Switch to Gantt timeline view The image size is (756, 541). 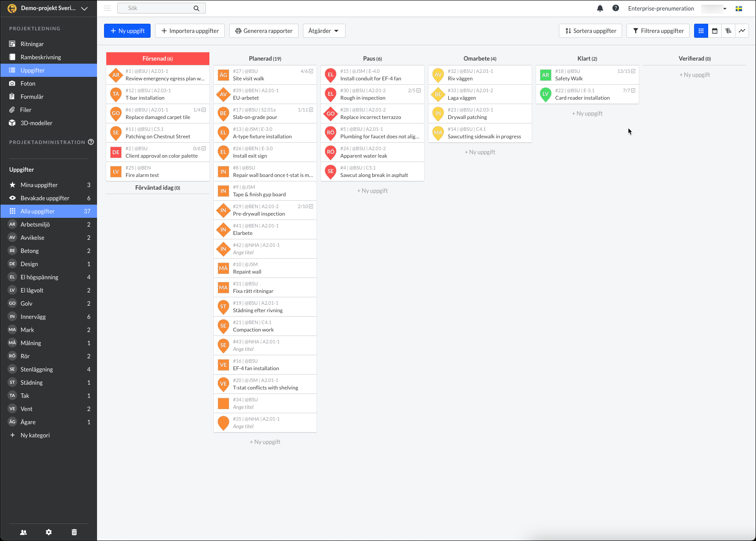tap(728, 31)
